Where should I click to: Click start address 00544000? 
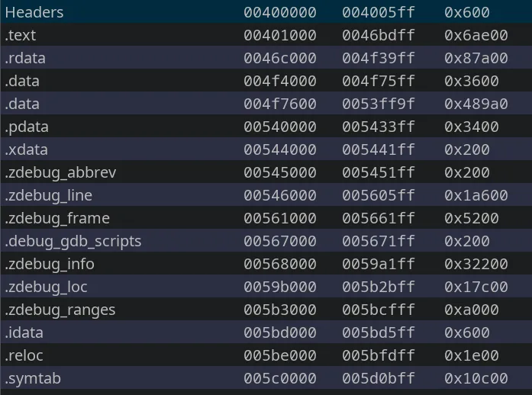click(280, 150)
